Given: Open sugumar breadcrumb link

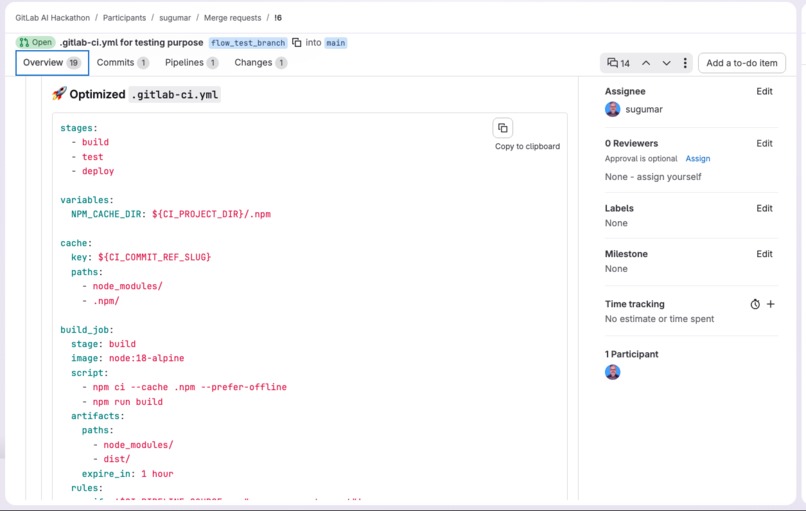Looking at the screenshot, I should click(x=175, y=18).
